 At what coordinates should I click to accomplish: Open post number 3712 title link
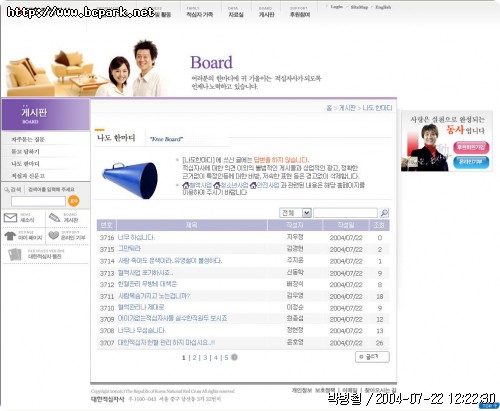tap(147, 284)
